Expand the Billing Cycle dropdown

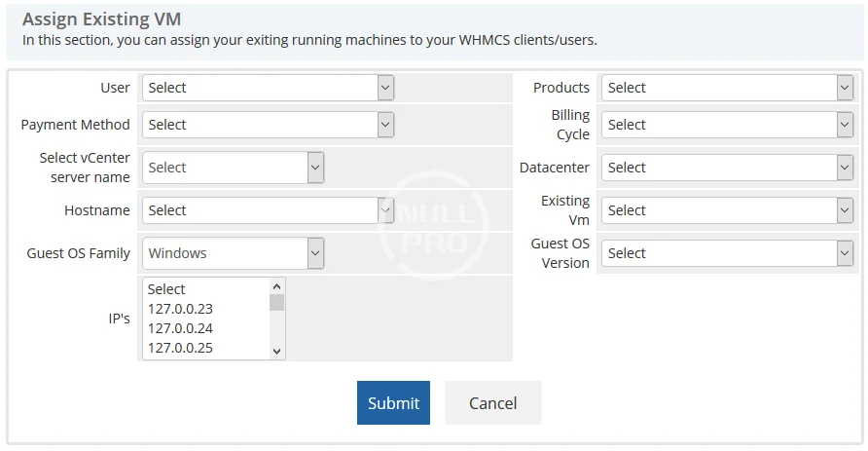(727, 125)
